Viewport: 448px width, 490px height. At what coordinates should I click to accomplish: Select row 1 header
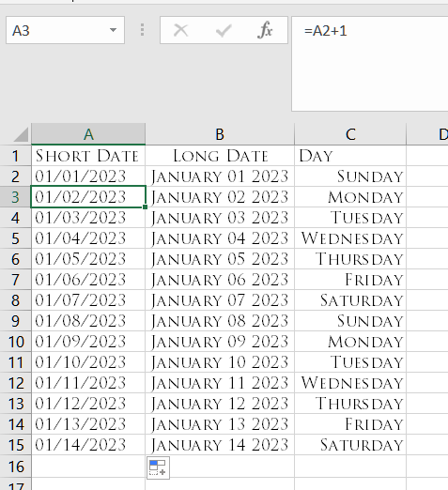coord(15,156)
